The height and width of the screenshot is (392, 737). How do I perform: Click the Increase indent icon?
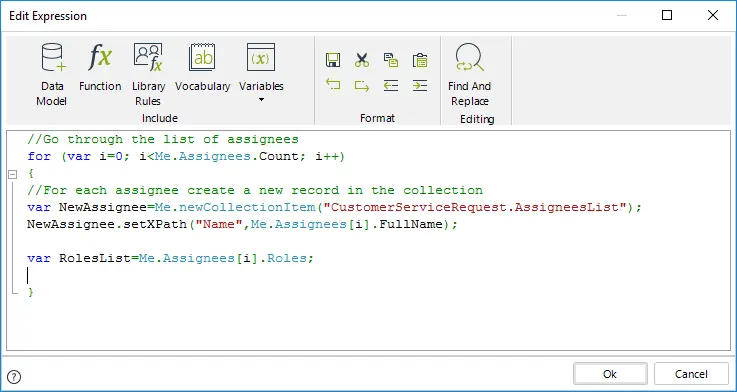(420, 85)
